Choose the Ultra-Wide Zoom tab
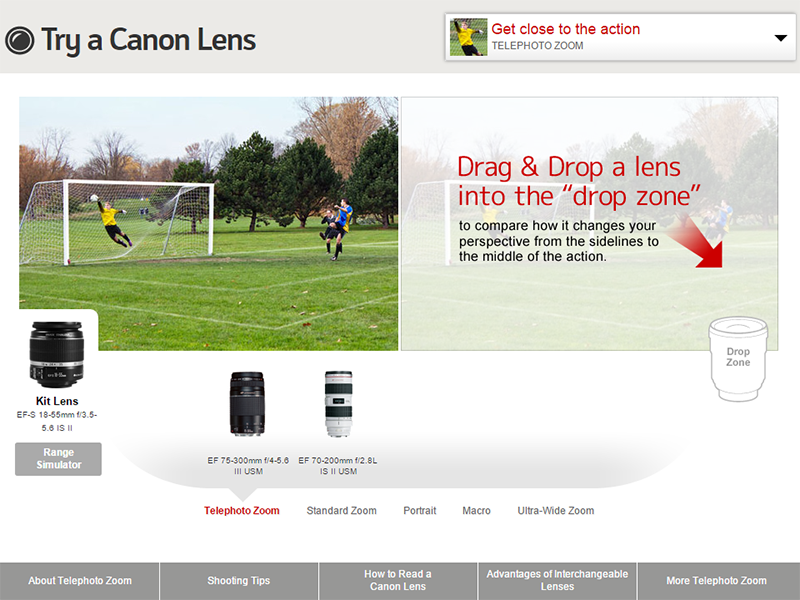 pos(556,511)
